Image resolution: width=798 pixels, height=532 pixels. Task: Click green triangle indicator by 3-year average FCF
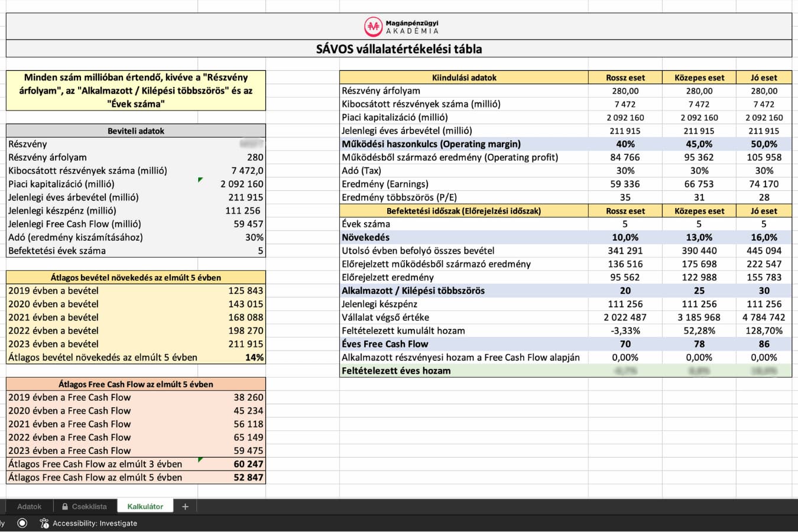click(x=200, y=460)
